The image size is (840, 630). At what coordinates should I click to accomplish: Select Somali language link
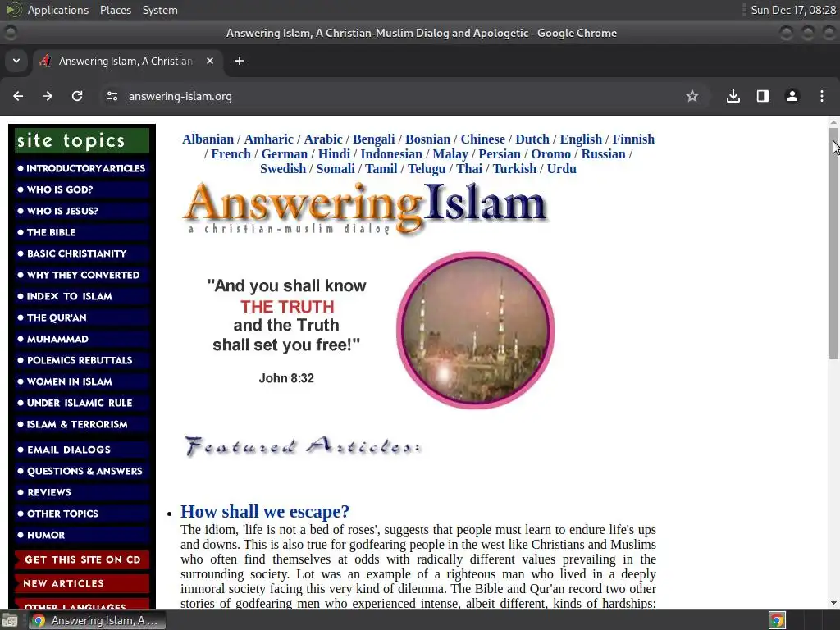tap(336, 168)
